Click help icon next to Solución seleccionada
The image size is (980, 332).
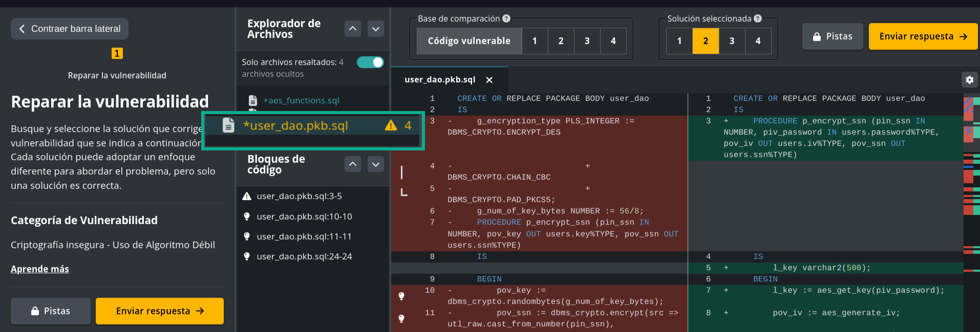pyautogui.click(x=758, y=18)
